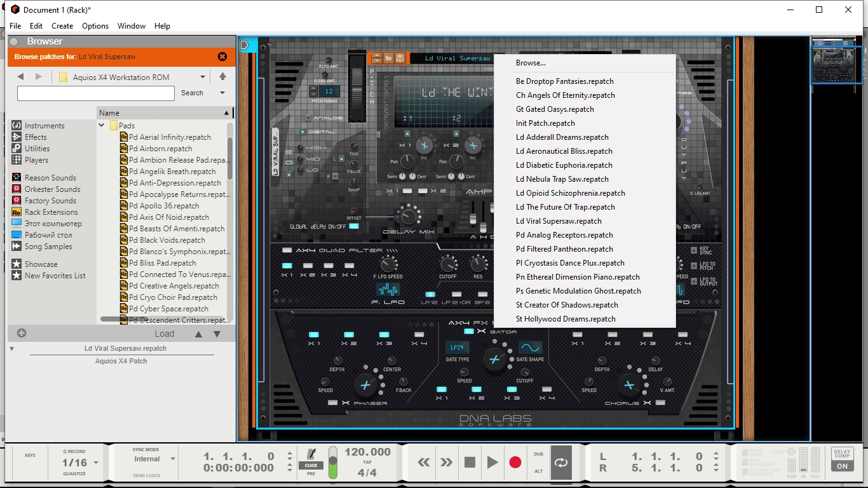Enable the Analog mode button
868x488 pixels.
click(308, 118)
